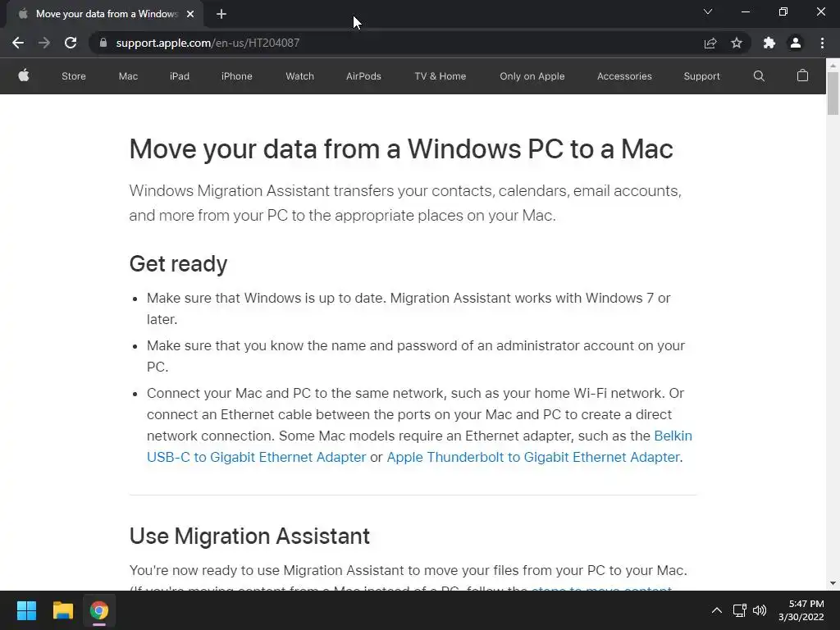The height and width of the screenshot is (630, 840).
Task: Click the volume speaker icon in tray
Action: click(760, 610)
